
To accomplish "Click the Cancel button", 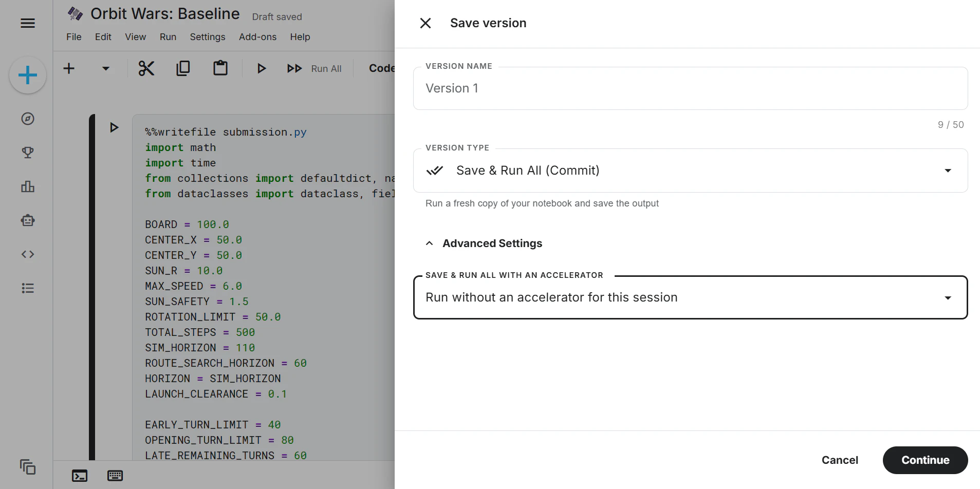I will point(840,460).
